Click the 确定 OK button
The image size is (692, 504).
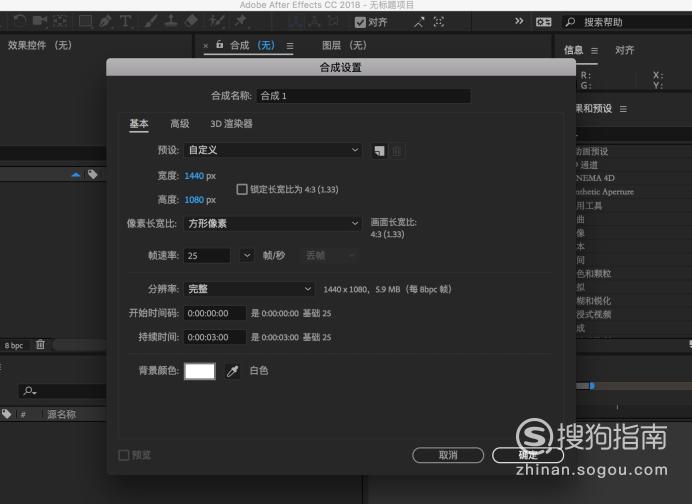[528, 455]
